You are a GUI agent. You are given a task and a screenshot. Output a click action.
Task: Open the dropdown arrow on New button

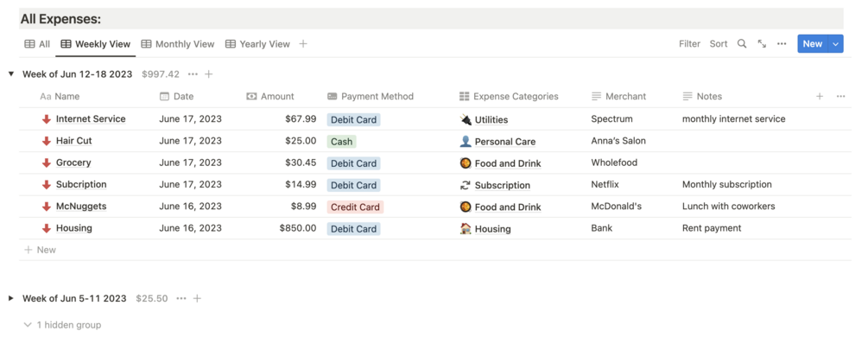click(836, 44)
